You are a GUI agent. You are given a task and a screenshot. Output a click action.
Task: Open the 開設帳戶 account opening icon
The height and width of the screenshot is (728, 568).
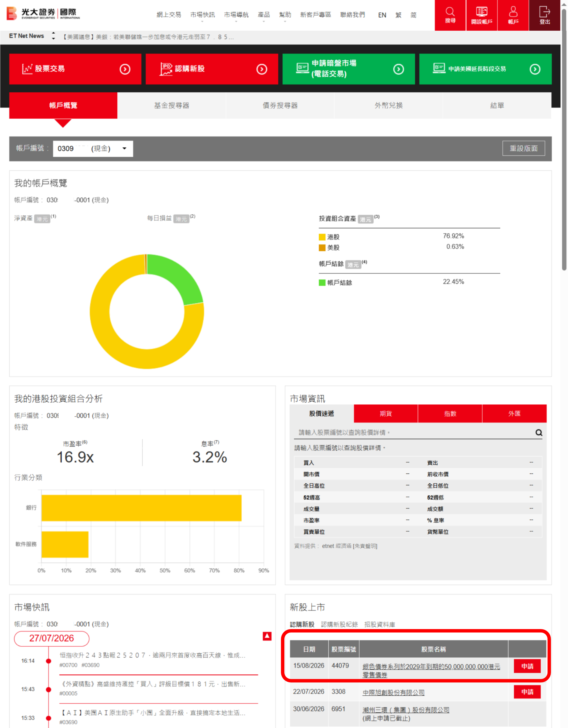(x=482, y=15)
